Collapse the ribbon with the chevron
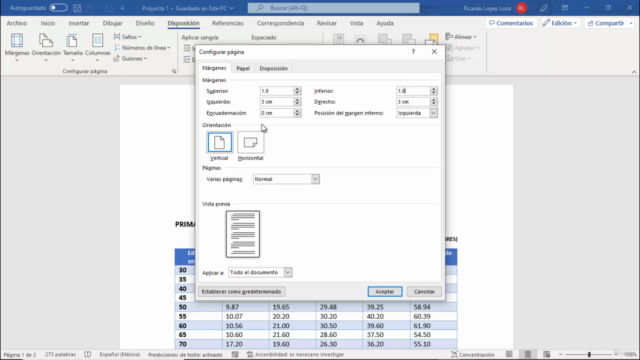640x360 pixels. (x=634, y=72)
